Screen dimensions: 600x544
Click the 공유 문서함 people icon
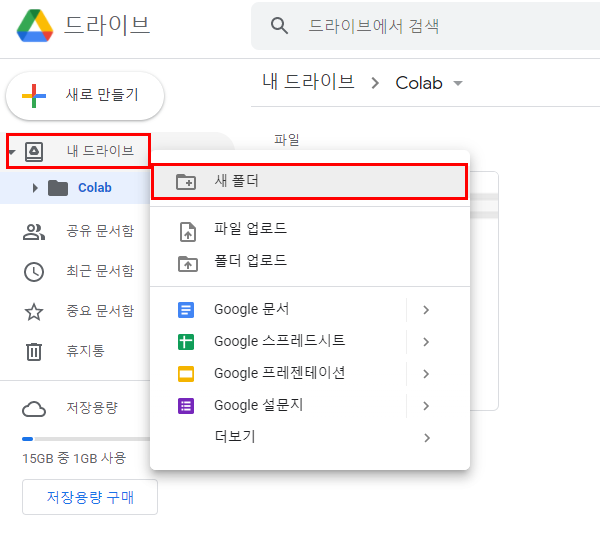click(x=34, y=231)
